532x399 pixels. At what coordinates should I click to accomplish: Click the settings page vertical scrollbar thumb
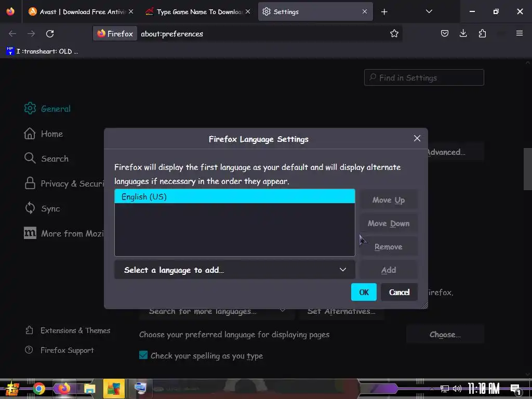click(528, 169)
